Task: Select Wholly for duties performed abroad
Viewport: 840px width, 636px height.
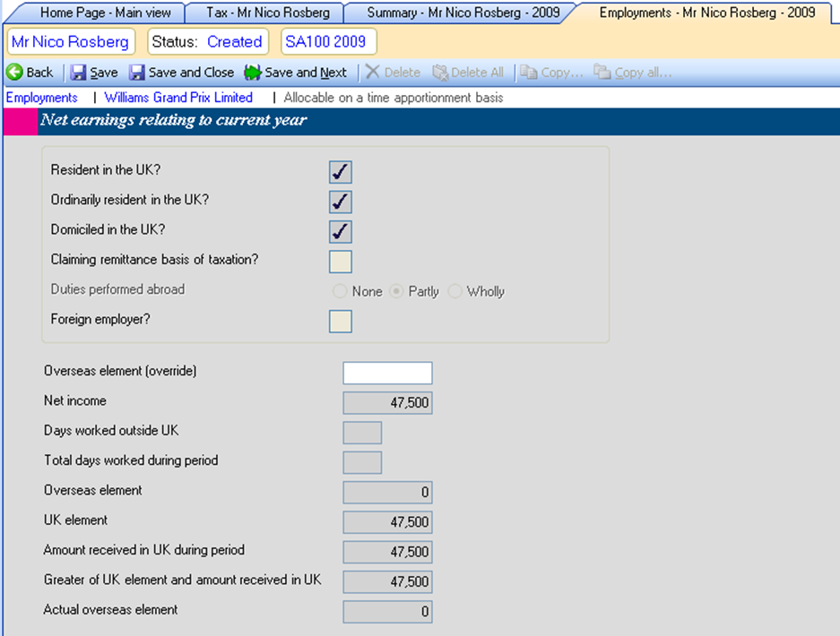Action: coord(455,291)
